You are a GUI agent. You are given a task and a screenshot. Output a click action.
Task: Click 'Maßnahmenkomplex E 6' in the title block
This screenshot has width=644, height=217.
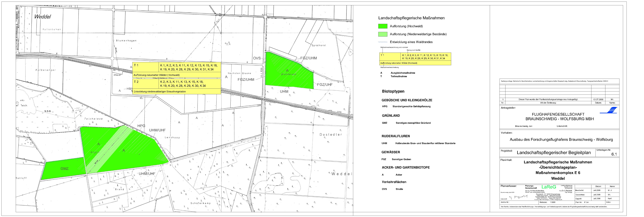(558, 173)
